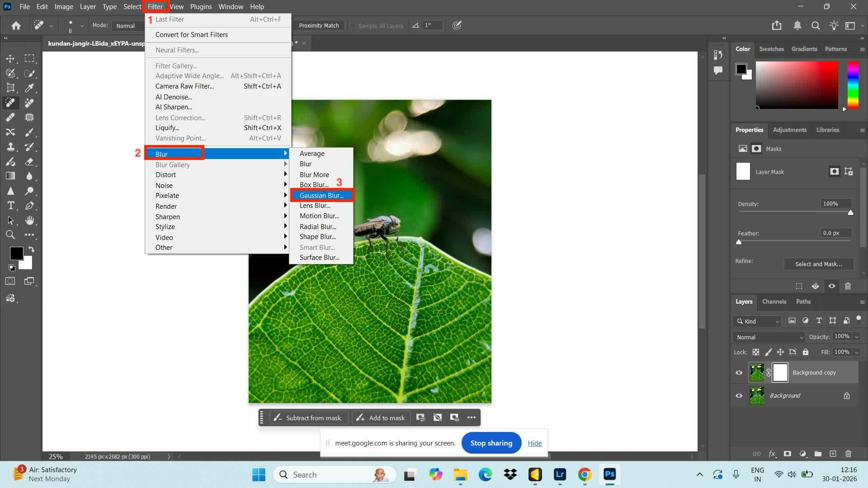Enable the Lock transparent pixels option
868x488 pixels.
click(x=755, y=352)
